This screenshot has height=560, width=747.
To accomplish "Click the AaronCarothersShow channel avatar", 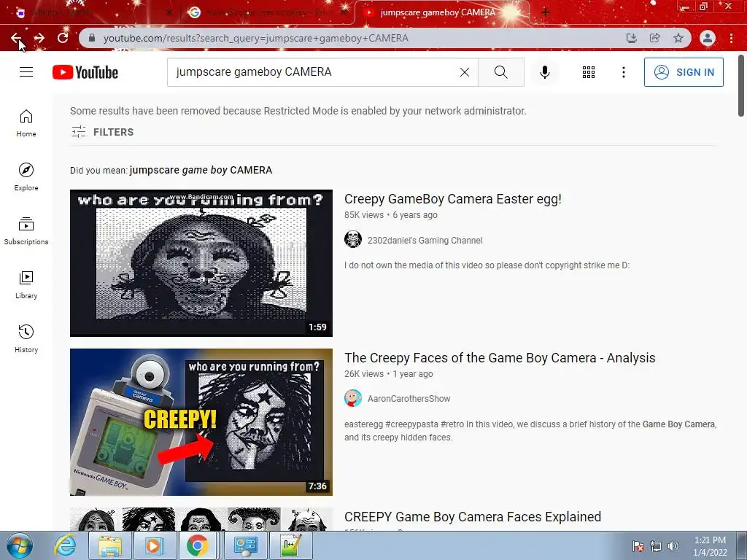I will pyautogui.click(x=353, y=398).
